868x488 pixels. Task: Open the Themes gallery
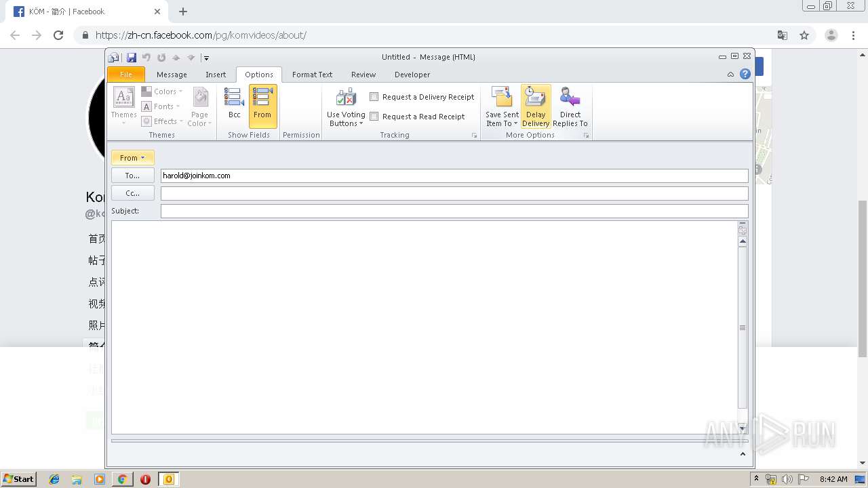tap(123, 105)
